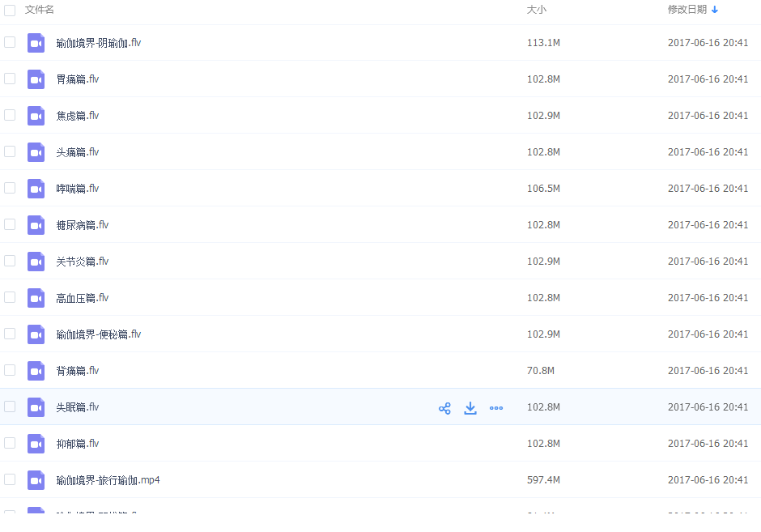
Task: Tick the checkbox for 哮喘篇.flv
Action: pyautogui.click(x=10, y=188)
